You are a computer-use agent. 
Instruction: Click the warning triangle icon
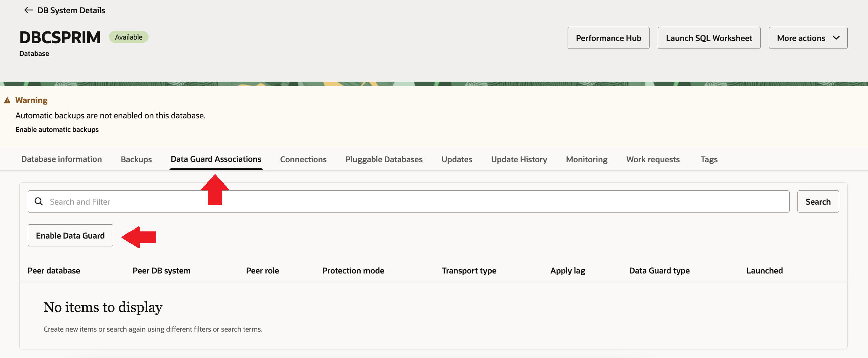7,101
